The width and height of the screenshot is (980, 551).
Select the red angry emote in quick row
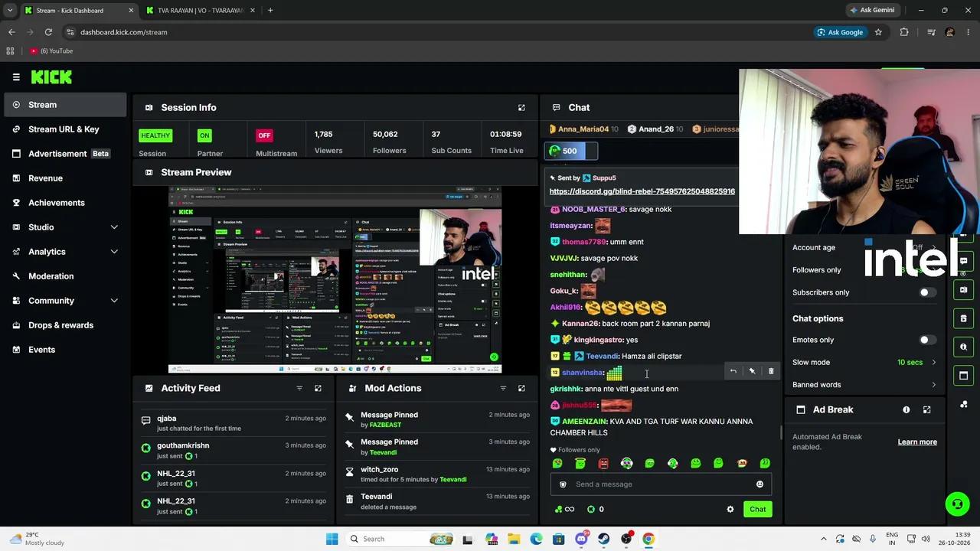coord(603,464)
